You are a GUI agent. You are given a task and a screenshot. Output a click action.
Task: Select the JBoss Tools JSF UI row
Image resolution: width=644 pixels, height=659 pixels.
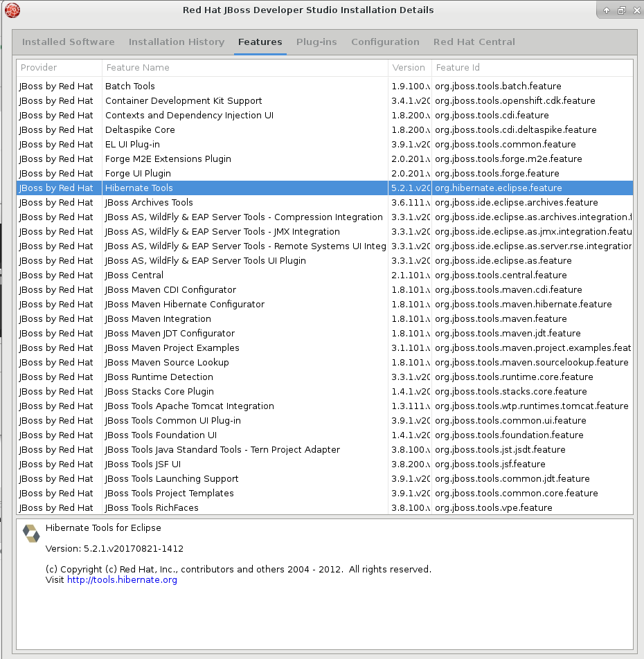coord(325,464)
